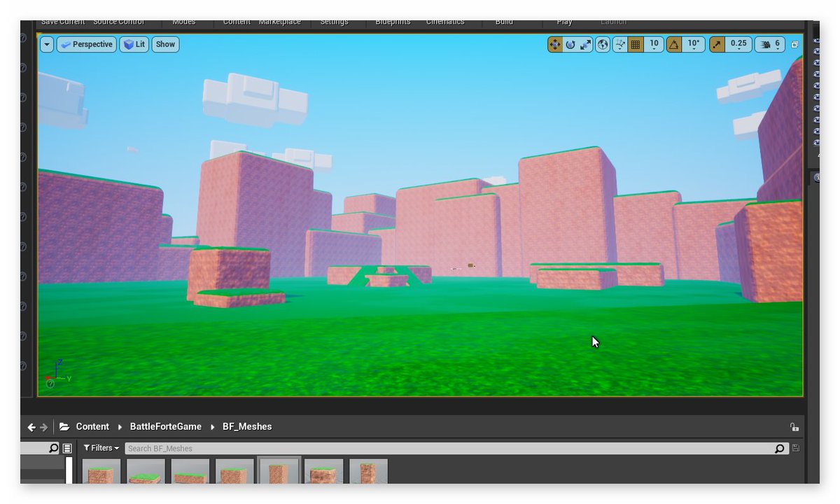Click the Content toolbar button
The width and height of the screenshot is (840, 504).
[237, 23]
